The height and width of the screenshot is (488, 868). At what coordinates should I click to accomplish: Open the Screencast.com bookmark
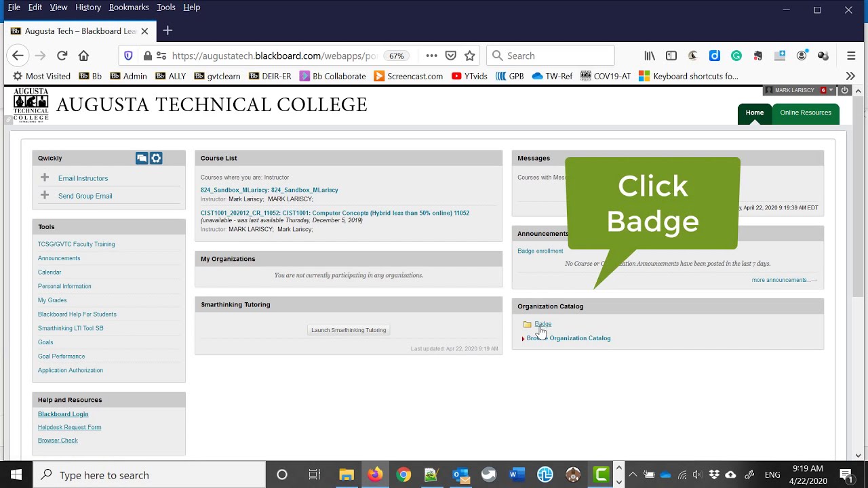[x=408, y=76]
